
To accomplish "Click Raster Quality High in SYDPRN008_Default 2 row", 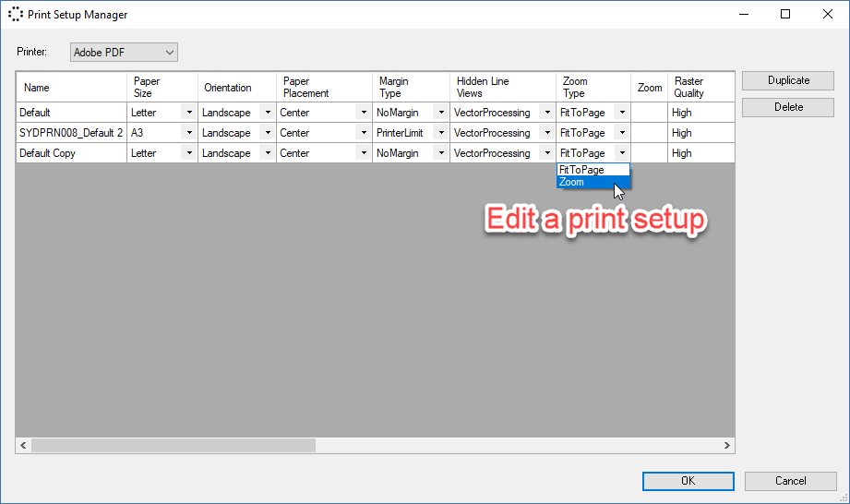I will pos(700,133).
